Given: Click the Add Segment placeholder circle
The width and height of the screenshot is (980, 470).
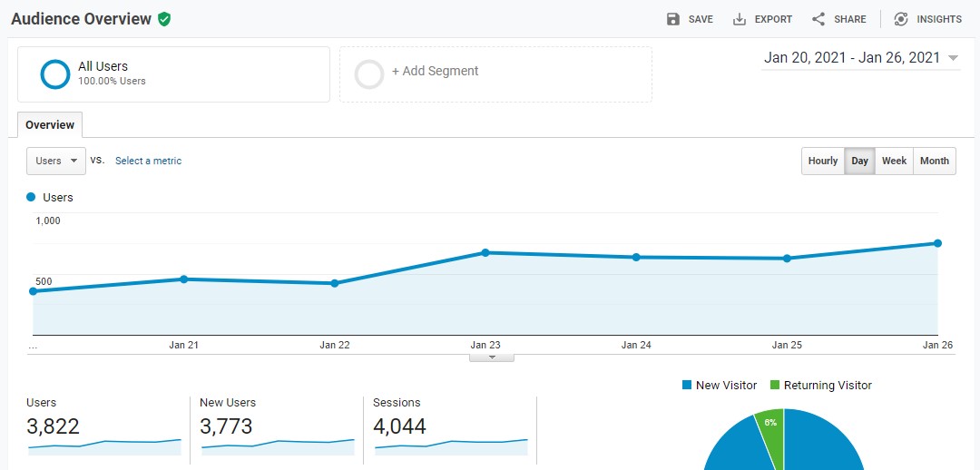Looking at the screenshot, I should [368, 73].
